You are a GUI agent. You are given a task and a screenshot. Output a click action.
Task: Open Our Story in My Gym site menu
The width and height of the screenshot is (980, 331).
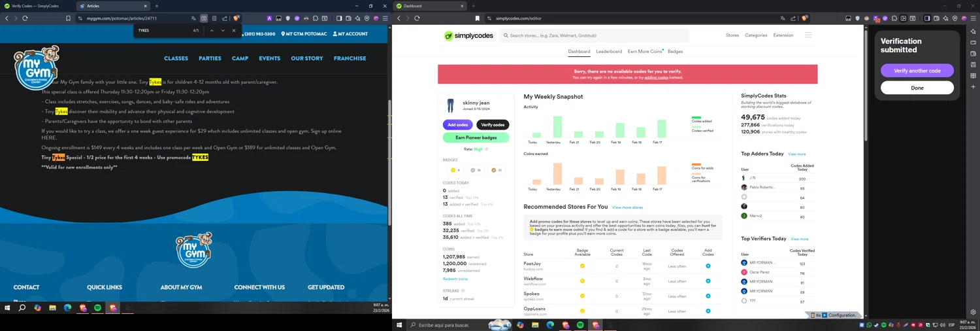pos(307,58)
